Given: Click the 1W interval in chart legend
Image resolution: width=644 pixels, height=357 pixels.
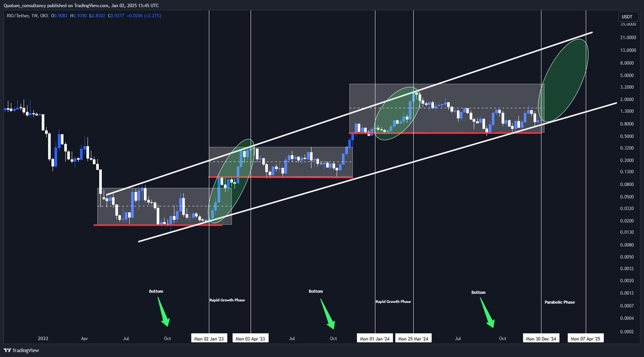Looking at the screenshot, I should [33, 16].
